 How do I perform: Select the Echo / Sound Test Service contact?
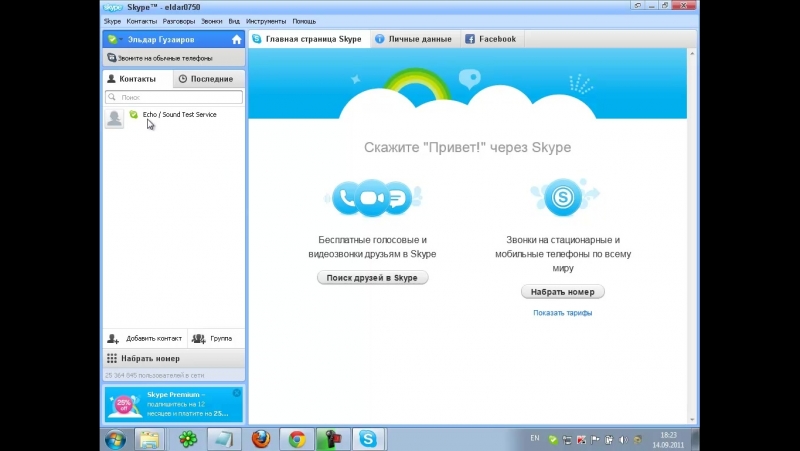174,118
